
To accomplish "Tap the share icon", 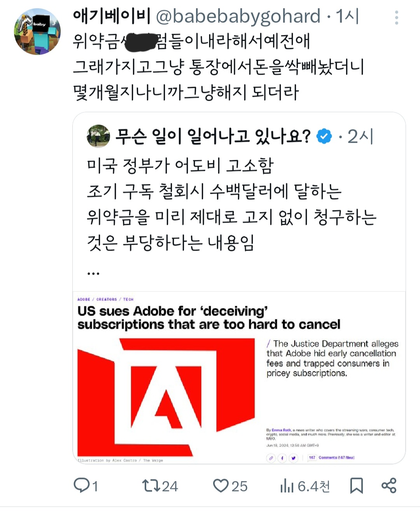I will point(388,485).
